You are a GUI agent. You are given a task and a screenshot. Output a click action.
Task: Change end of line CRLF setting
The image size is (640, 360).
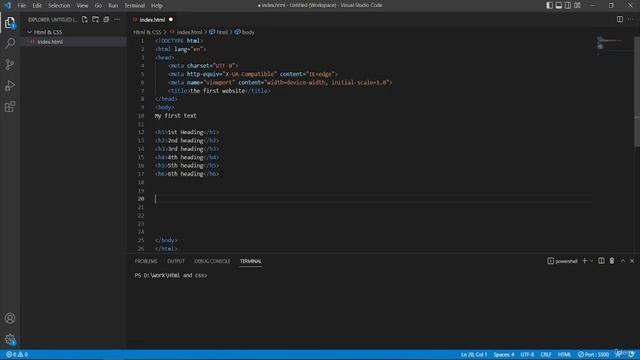pyautogui.click(x=546, y=354)
